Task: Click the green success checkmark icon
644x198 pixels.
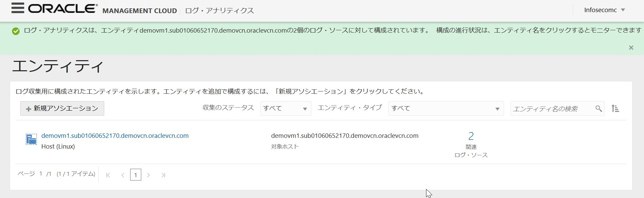Action: [16, 31]
